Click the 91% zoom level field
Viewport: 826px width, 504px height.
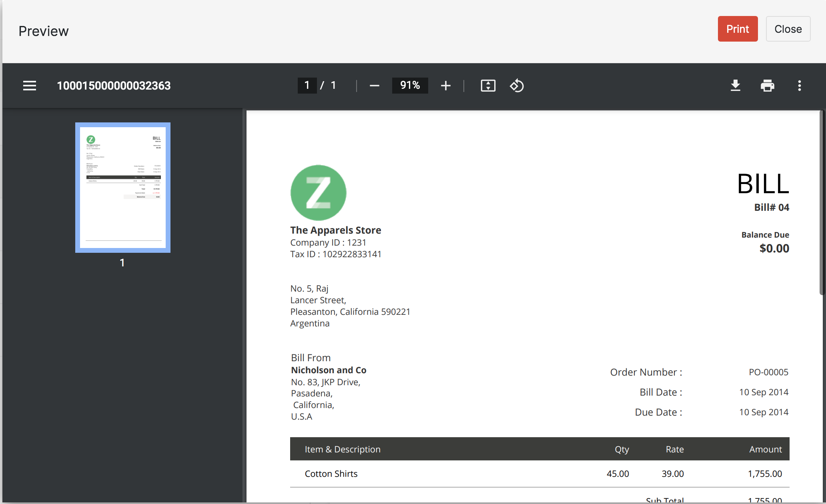pos(410,85)
